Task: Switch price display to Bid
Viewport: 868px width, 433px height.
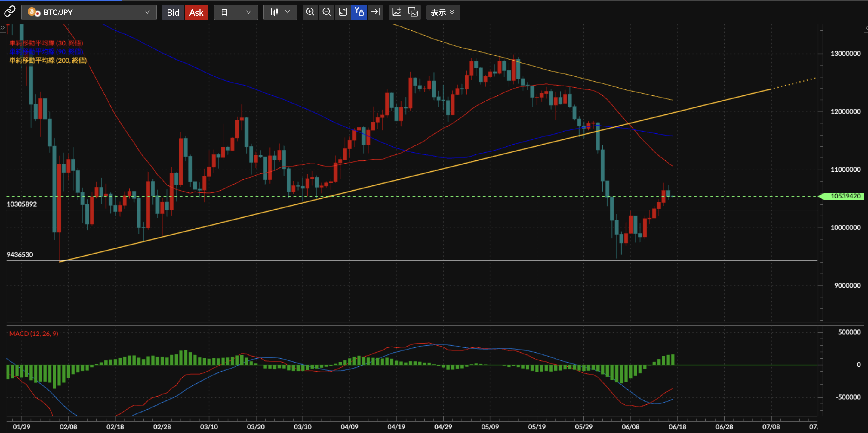Action: pyautogui.click(x=173, y=12)
